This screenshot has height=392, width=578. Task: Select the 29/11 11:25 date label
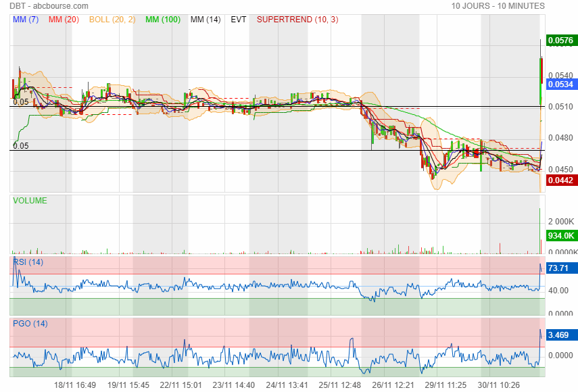point(445,385)
